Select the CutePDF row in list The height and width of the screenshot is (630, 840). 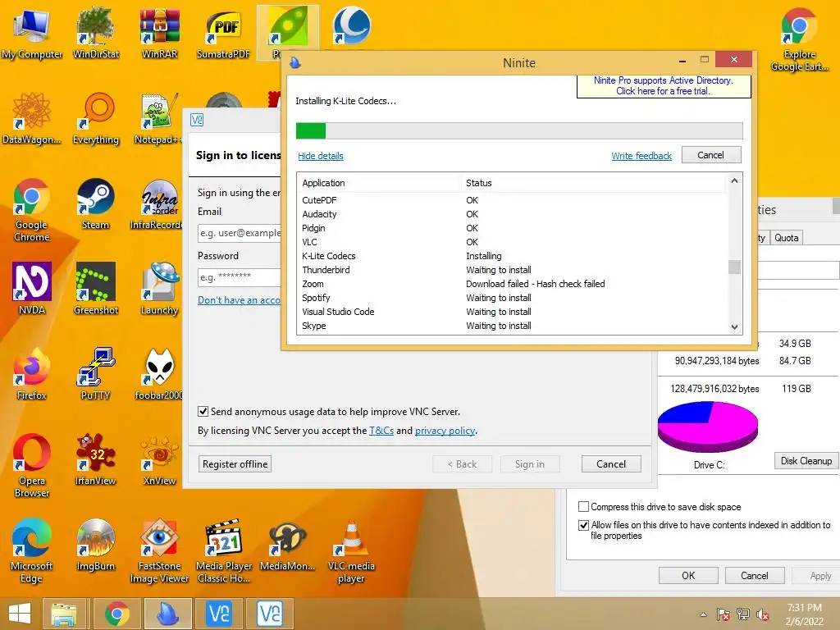pos(513,200)
